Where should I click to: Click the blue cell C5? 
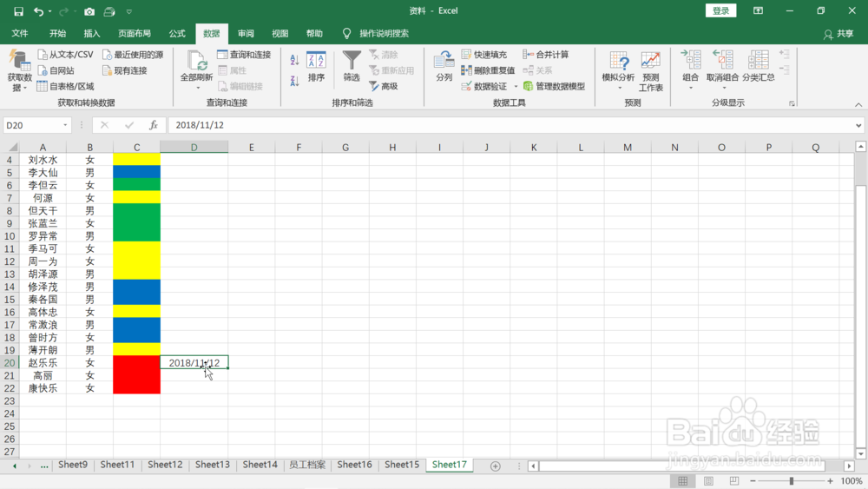point(137,172)
